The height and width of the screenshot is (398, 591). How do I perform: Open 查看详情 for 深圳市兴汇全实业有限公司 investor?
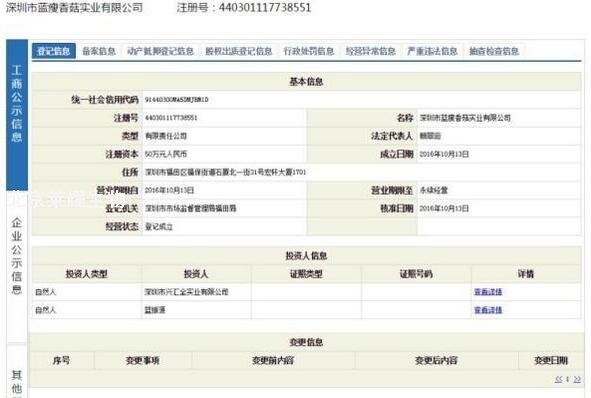[x=488, y=292]
